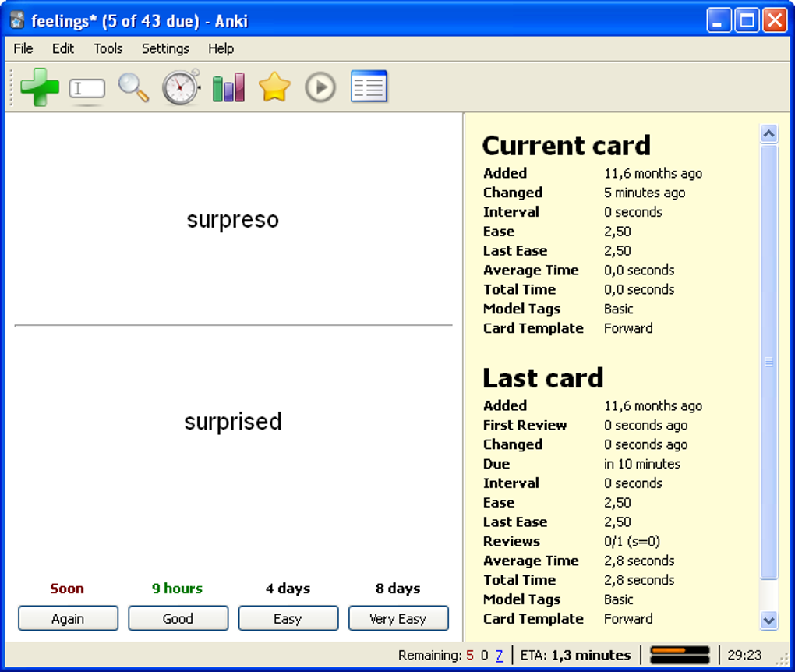Open the timebox stopwatch icon
795x672 pixels.
(x=179, y=87)
